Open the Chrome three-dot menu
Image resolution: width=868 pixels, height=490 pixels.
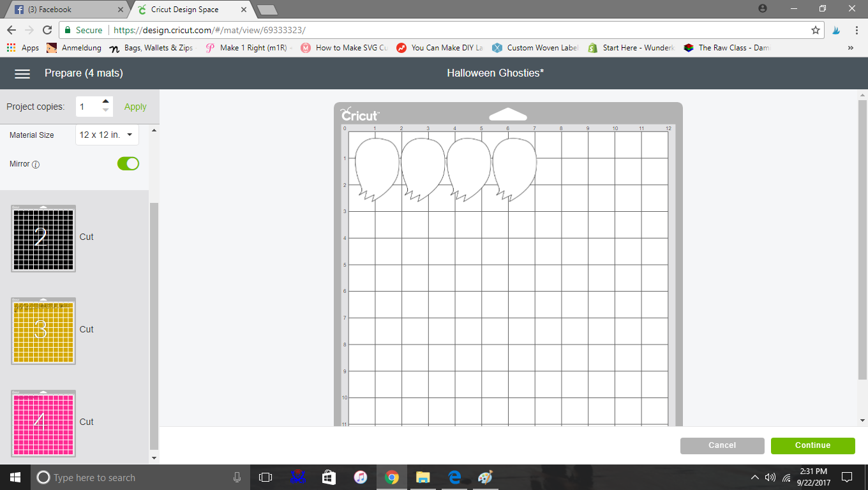(855, 30)
